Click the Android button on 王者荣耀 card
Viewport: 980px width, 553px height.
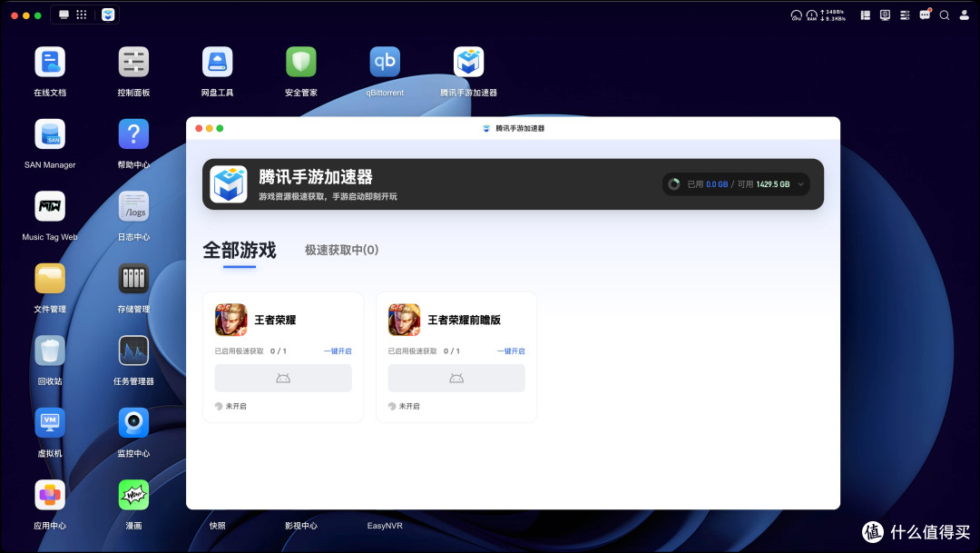[283, 379]
